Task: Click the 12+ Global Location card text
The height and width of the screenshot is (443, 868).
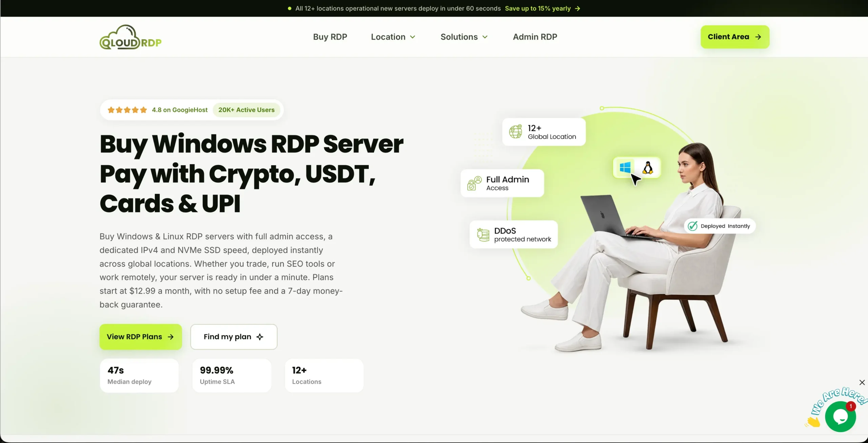Action: (552, 132)
